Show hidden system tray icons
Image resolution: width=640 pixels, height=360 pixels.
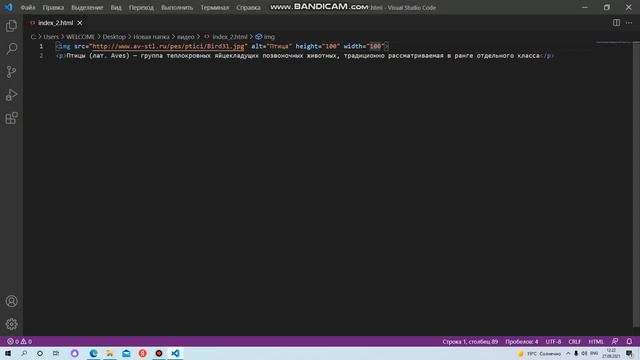tap(568, 353)
